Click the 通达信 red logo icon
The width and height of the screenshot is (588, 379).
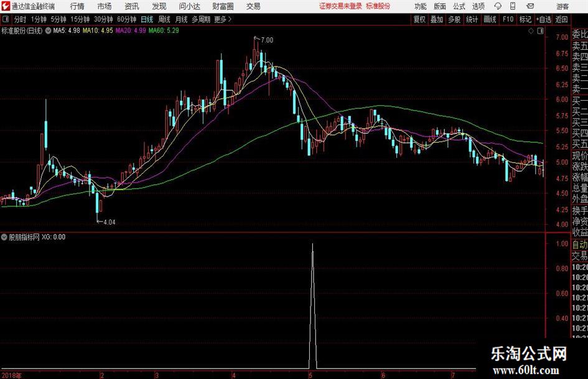(6, 6)
